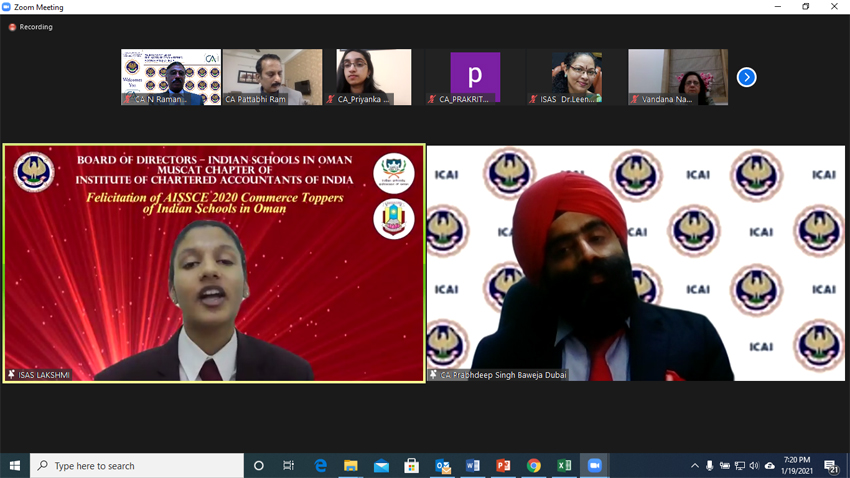This screenshot has height=478, width=850.
Task: Select the CA_PRAKRIT participant tile
Action: click(475, 77)
